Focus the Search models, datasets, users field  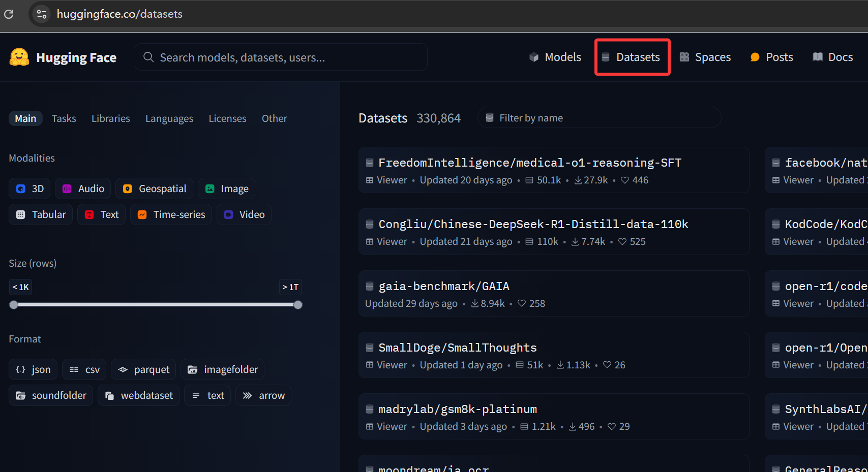click(x=281, y=57)
